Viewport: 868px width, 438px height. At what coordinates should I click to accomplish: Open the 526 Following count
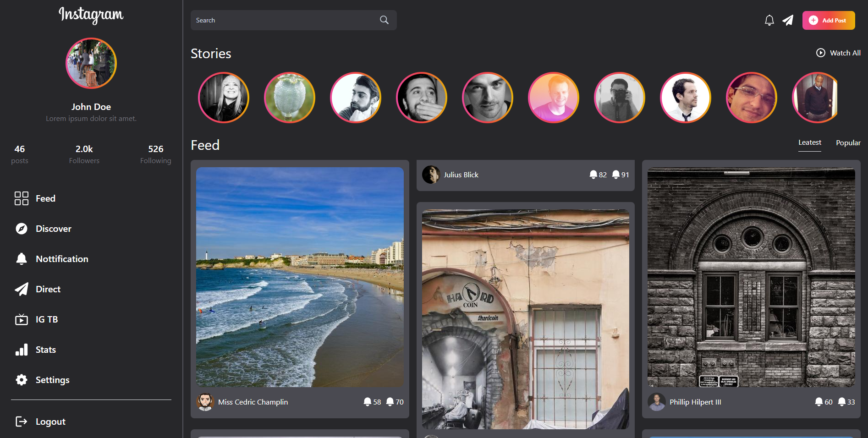pyautogui.click(x=156, y=154)
